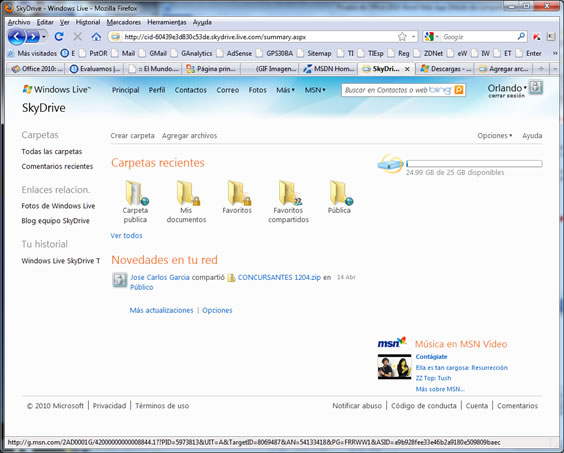Open Favoritos compartidos folder icon

pos(290,193)
